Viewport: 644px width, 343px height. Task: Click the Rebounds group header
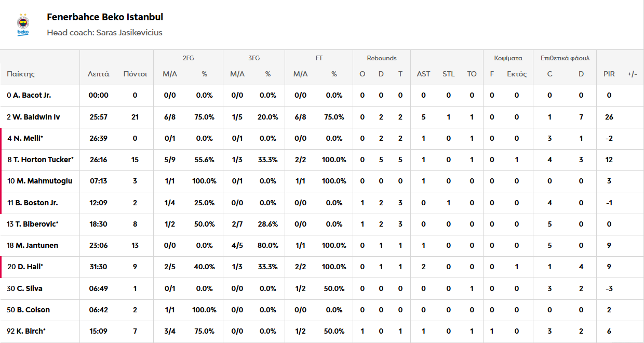pos(381,58)
